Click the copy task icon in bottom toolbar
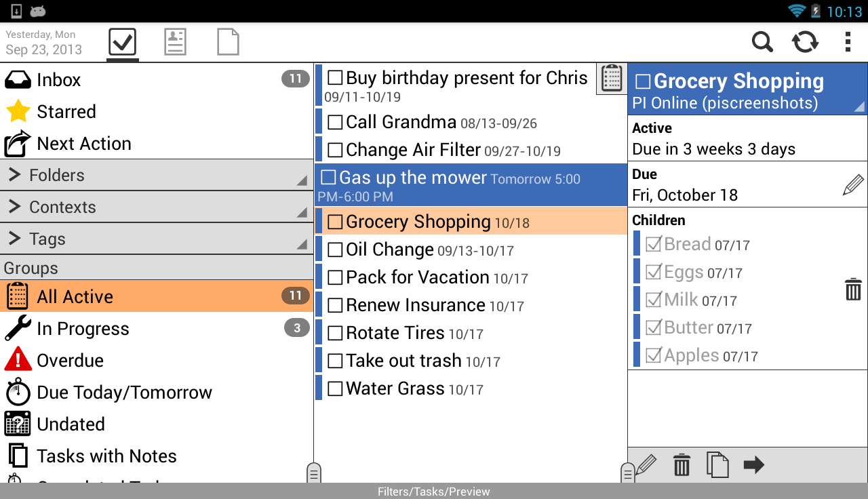Screen dimensions: 868x499 coord(717,465)
